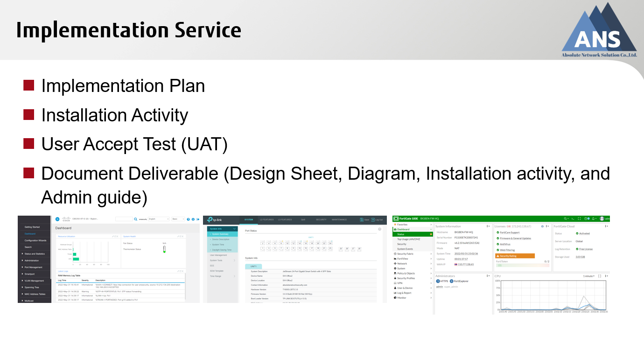644x344 pixels.
Task: Click the Cisco info icon
Action: pyautogui.click(x=193, y=219)
